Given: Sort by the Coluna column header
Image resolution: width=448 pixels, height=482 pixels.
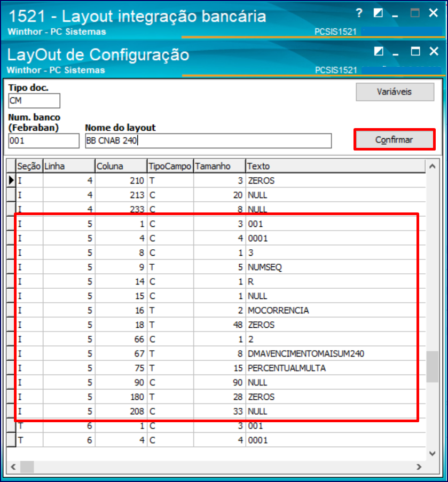Looking at the screenshot, I should (x=121, y=166).
